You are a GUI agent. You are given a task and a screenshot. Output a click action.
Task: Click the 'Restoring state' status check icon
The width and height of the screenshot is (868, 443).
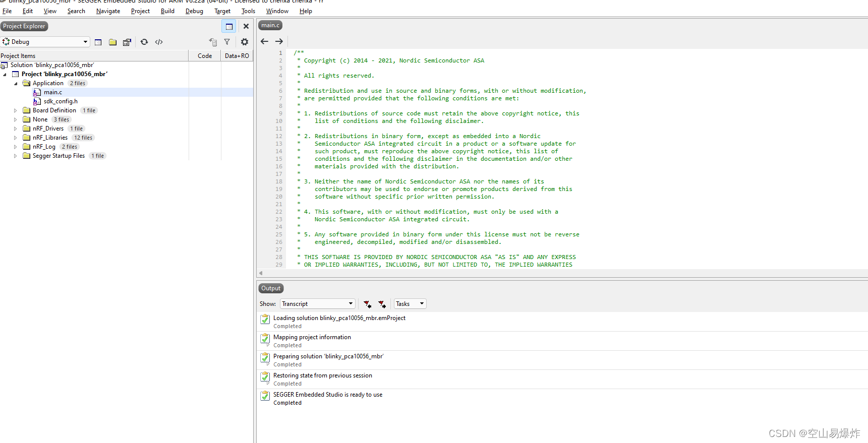pos(265,377)
